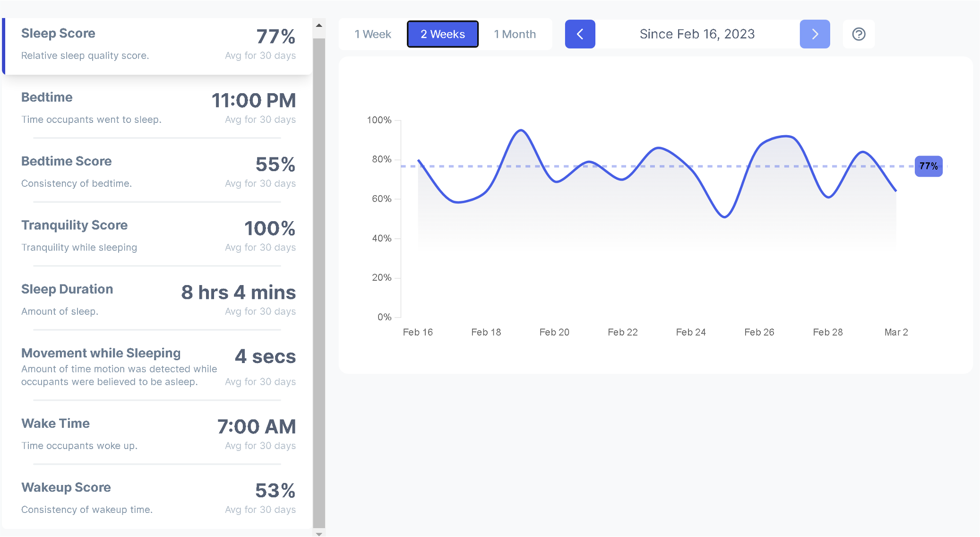Screen dimensions: 980x537
Task: Go to next date range arrow
Action: 815,34
